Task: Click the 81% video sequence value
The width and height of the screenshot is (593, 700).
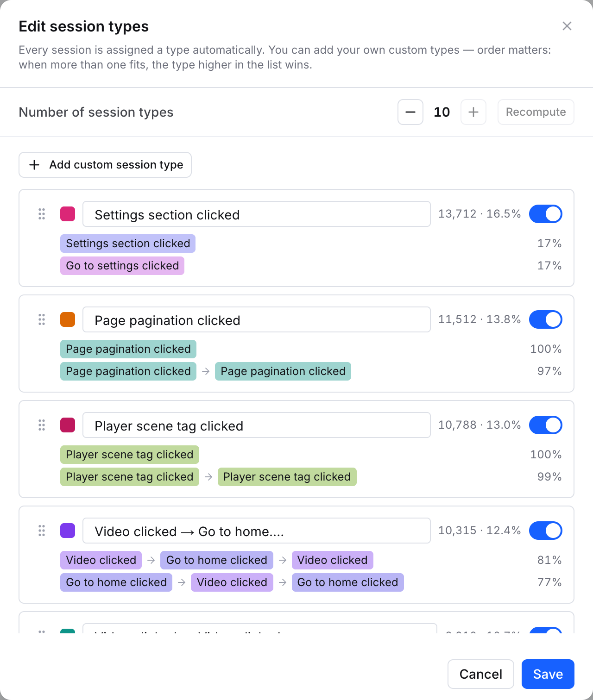Action: (549, 560)
